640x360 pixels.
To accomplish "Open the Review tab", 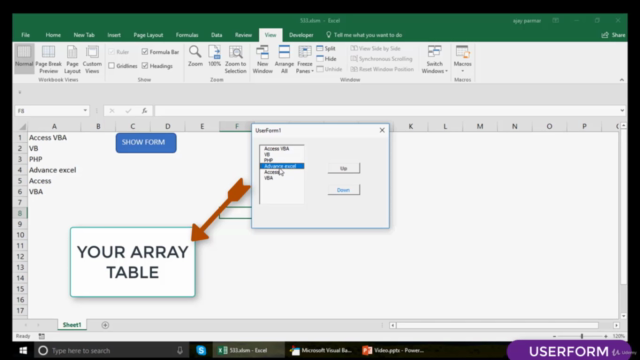I will point(243,35).
